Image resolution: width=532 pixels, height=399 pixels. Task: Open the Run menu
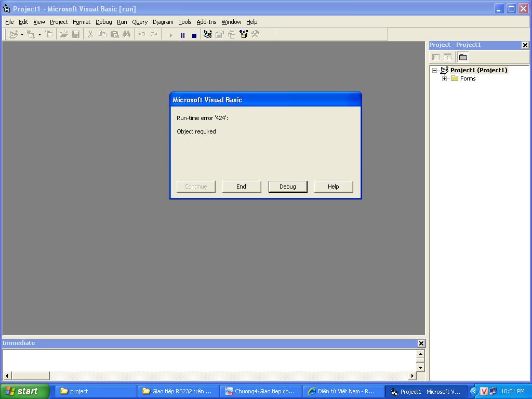pos(122,22)
